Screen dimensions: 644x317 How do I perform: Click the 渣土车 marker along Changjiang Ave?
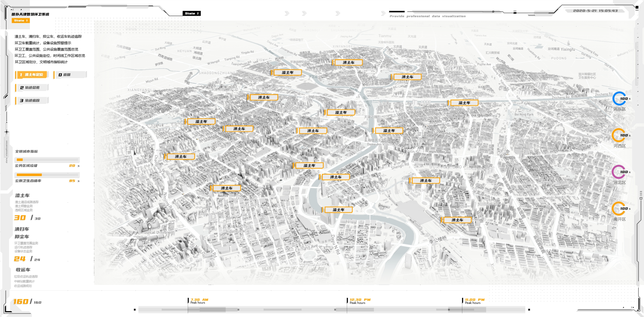click(x=181, y=157)
